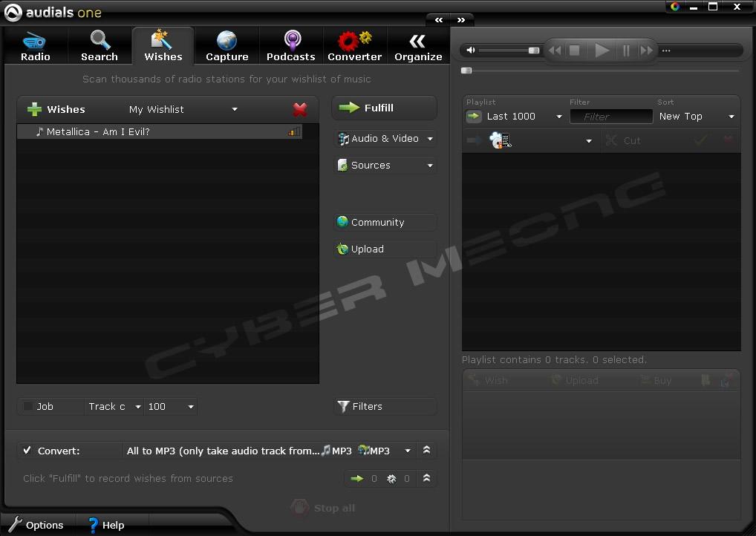Click the device export icon
756x536 pixels.
click(x=500, y=140)
